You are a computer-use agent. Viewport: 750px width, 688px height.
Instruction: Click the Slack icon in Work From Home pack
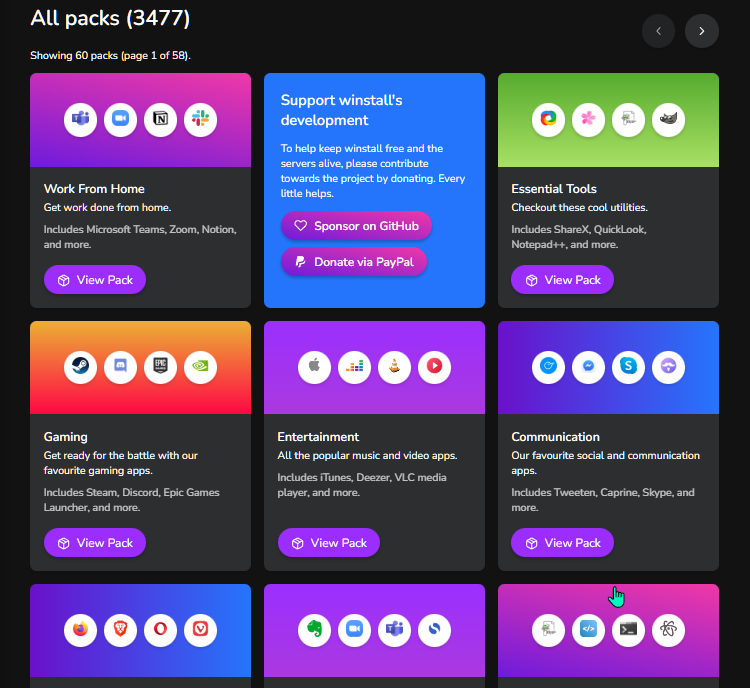(200, 120)
